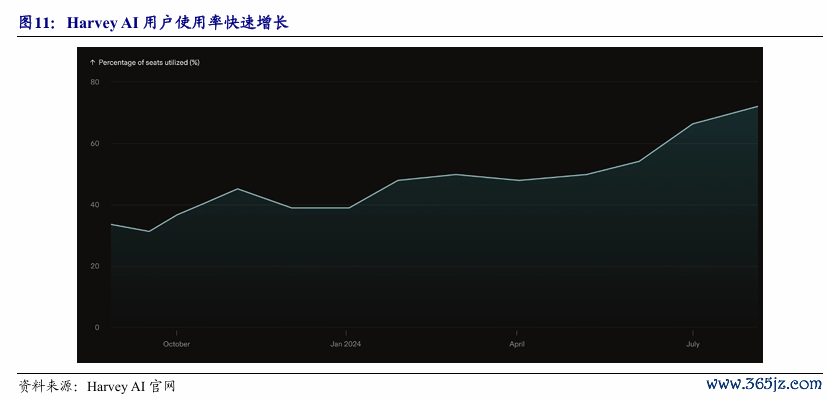Select the April tick on the x-axis

coord(517,344)
